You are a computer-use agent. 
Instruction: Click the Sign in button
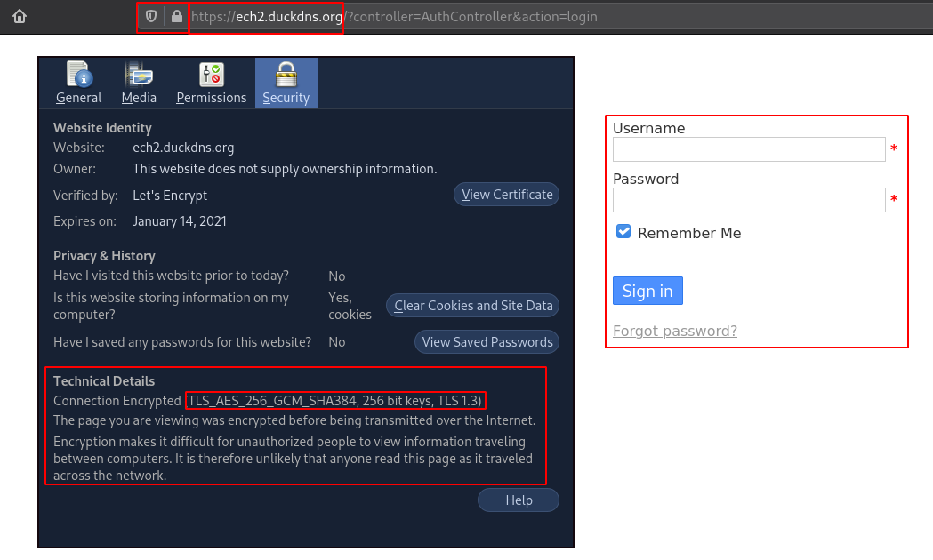pos(647,291)
